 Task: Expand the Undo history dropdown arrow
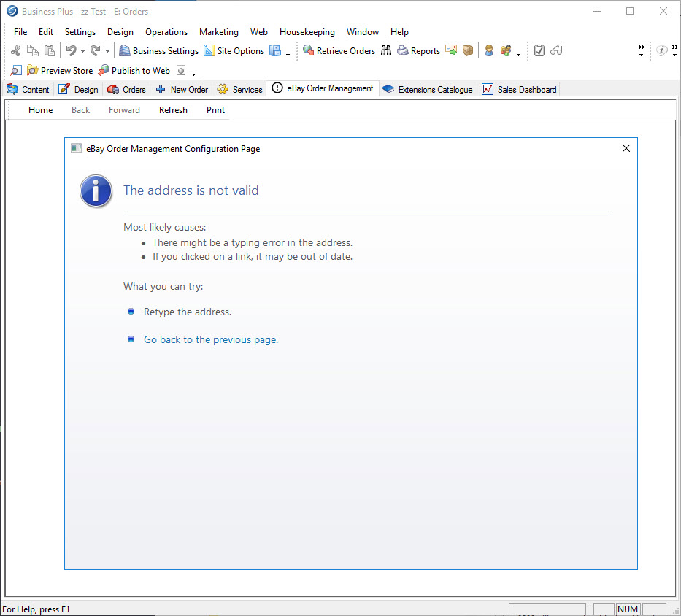[x=82, y=51]
